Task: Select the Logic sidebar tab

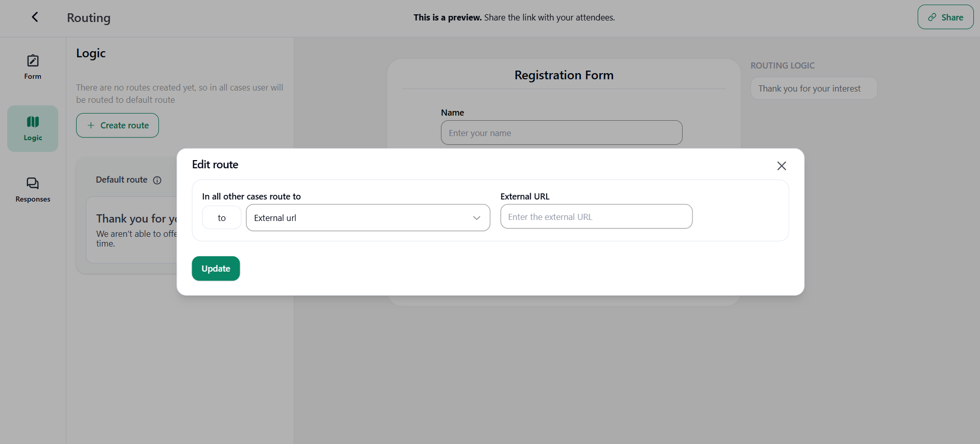Action: tap(33, 128)
